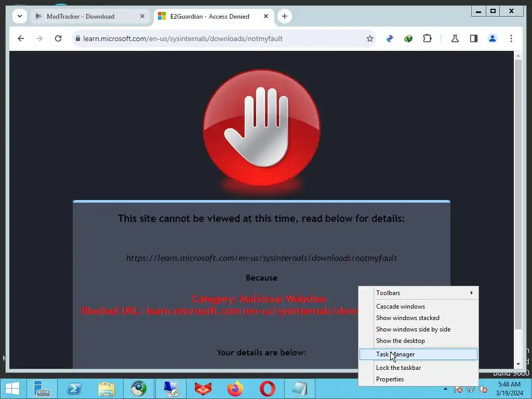Select the E2Guardian - Access Denied tab
Viewport: 532px width, 399px height.
click(x=214, y=16)
